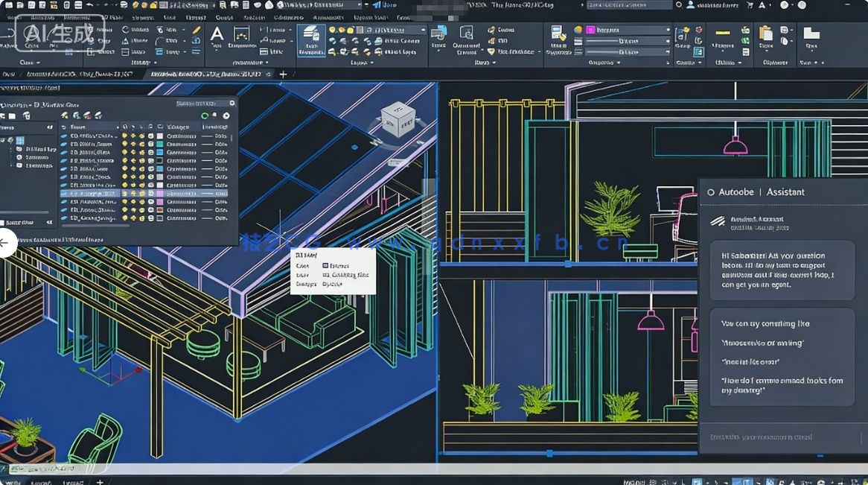Image resolution: width=868 pixels, height=485 pixels.
Task: Click the pink color swatch of the selected layer
Action: tap(159, 192)
